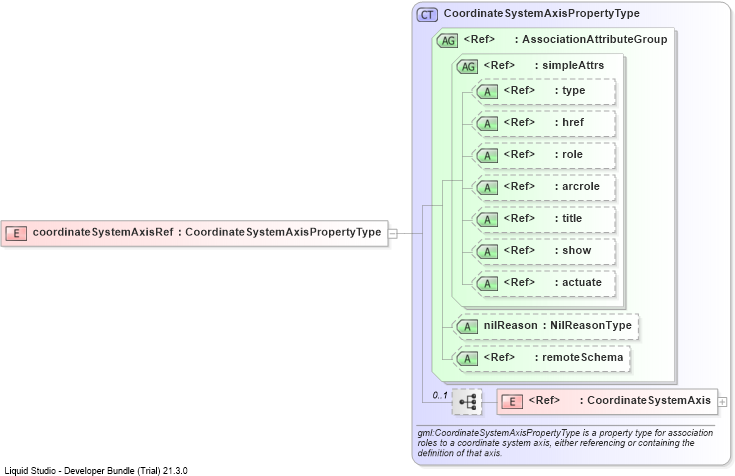Click the gml:CoordinateSystemAxisPropertyType description text
Image resolution: width=735 pixels, height=476 pixels.
pos(565,443)
